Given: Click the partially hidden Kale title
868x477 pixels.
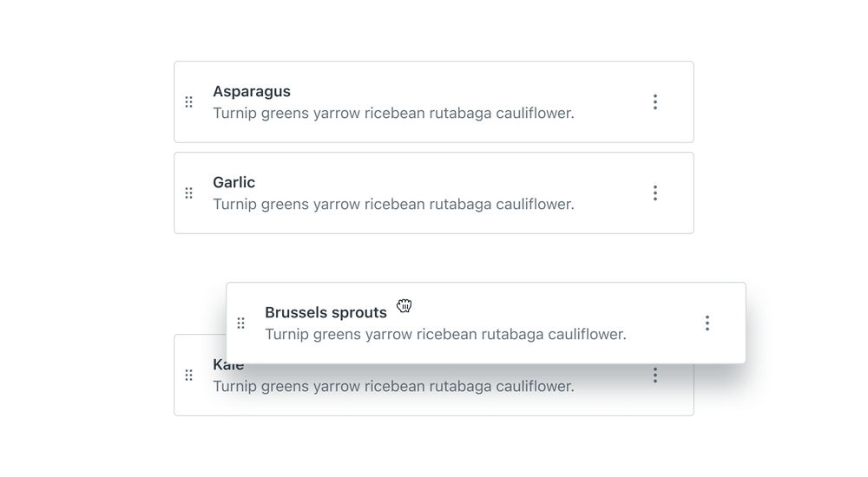Looking at the screenshot, I should (228, 367).
